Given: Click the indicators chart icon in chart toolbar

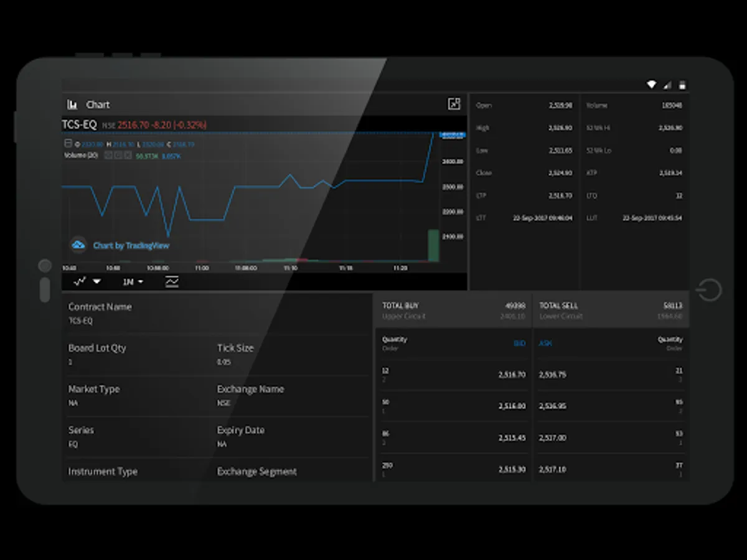Looking at the screenshot, I should (x=172, y=281).
